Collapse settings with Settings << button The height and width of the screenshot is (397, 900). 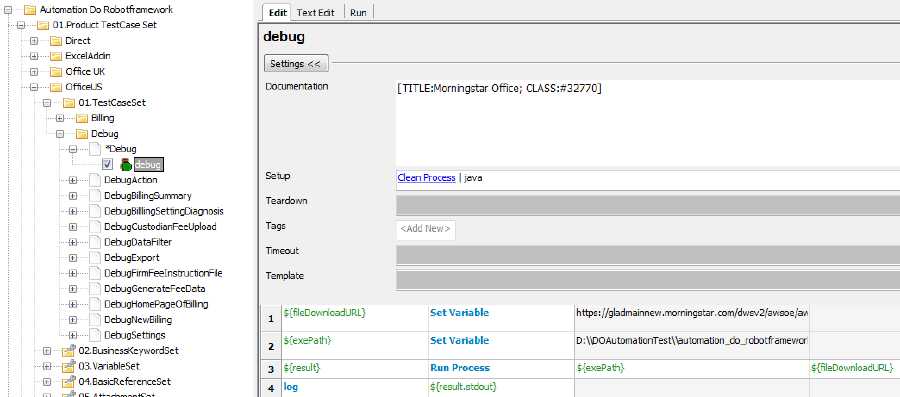click(x=296, y=64)
